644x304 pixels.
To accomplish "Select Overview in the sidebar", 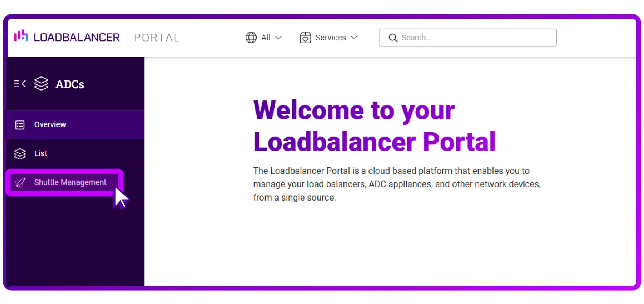I will [50, 124].
